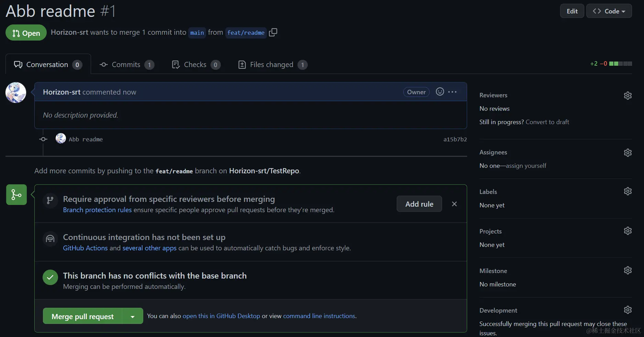Open the Branch protection rules link
Image resolution: width=644 pixels, height=337 pixels.
click(x=97, y=210)
